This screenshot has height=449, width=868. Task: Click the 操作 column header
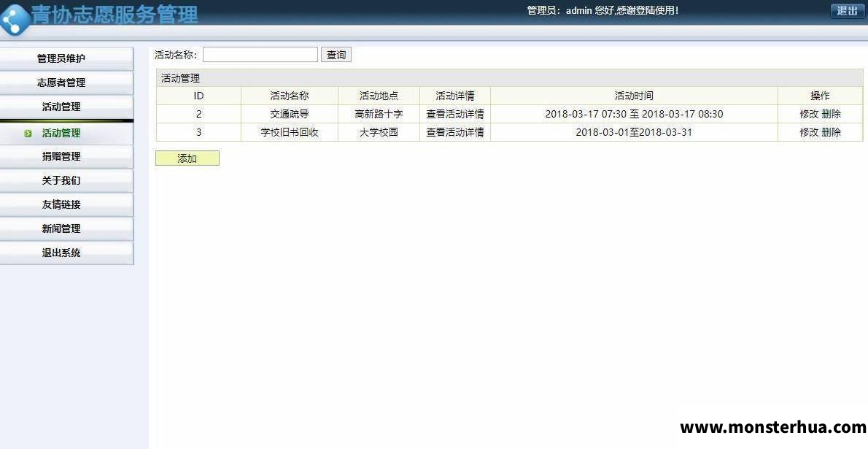820,96
